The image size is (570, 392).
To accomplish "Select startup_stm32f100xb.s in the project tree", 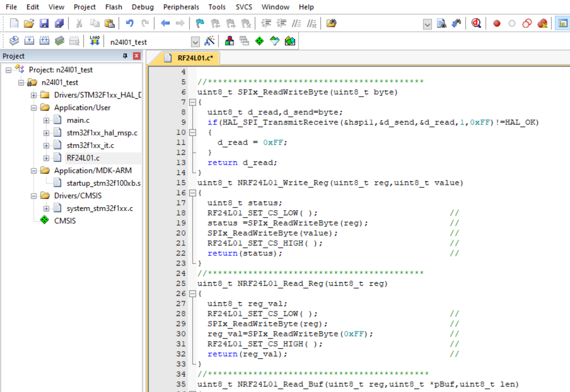I will (103, 183).
